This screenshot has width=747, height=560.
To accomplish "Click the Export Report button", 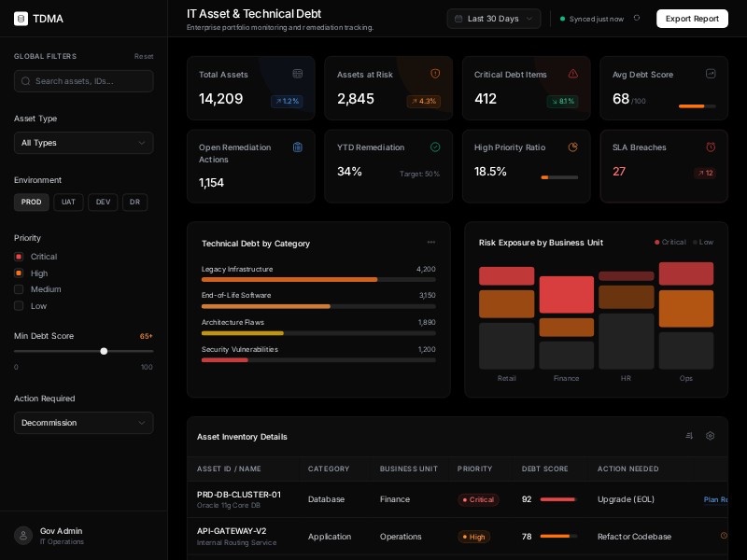I will 692,19.
